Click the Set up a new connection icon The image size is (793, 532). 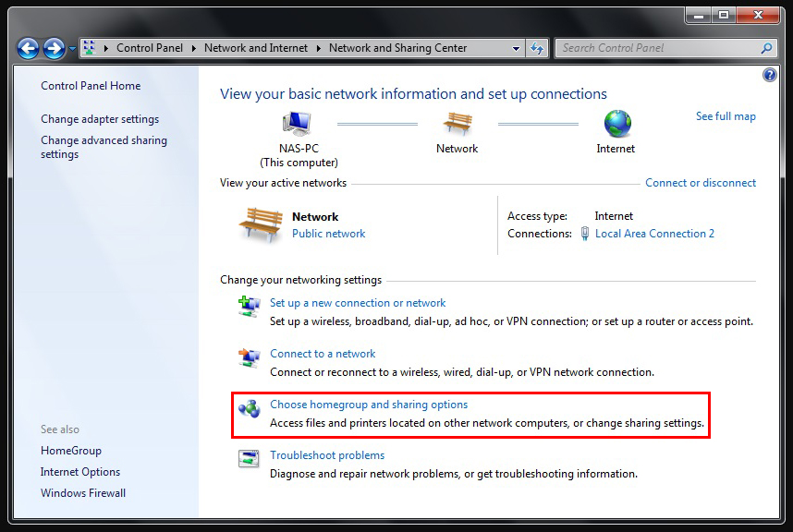pos(249,306)
